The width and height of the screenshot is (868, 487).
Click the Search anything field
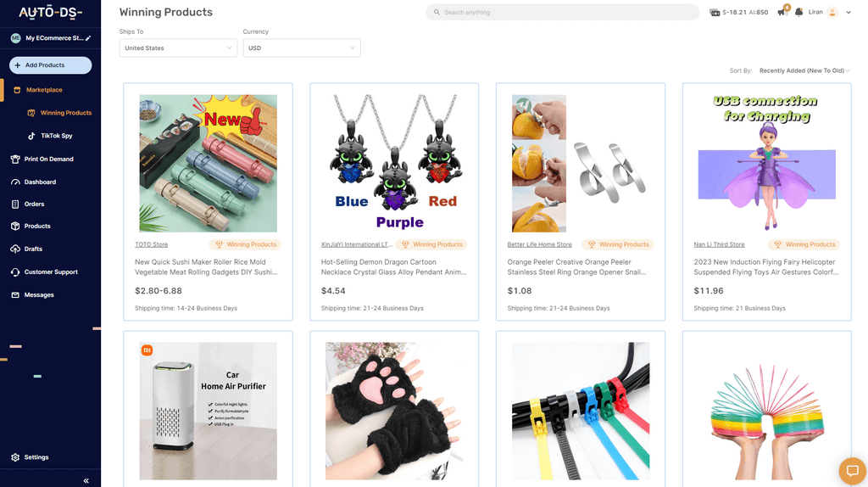point(563,12)
